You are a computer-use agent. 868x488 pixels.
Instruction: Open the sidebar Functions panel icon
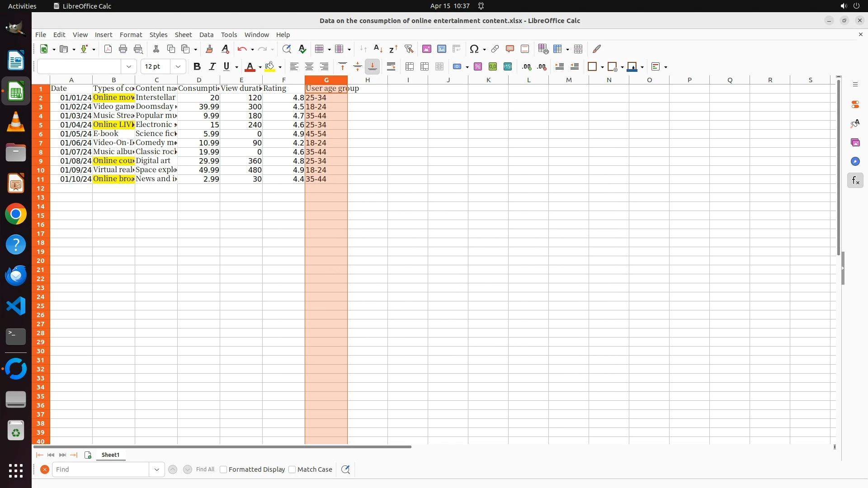[855, 181]
